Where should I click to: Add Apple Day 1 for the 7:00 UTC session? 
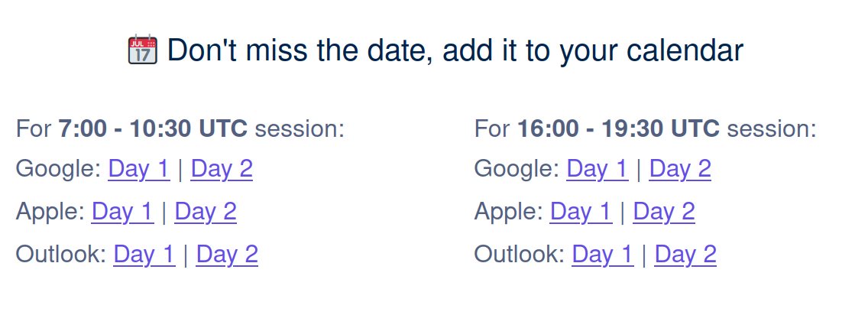pyautogui.click(x=122, y=212)
